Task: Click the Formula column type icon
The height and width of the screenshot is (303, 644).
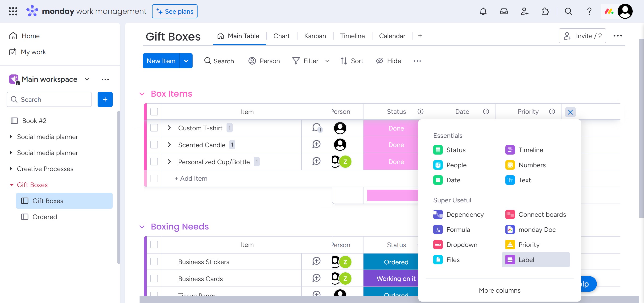Action: [438, 229]
